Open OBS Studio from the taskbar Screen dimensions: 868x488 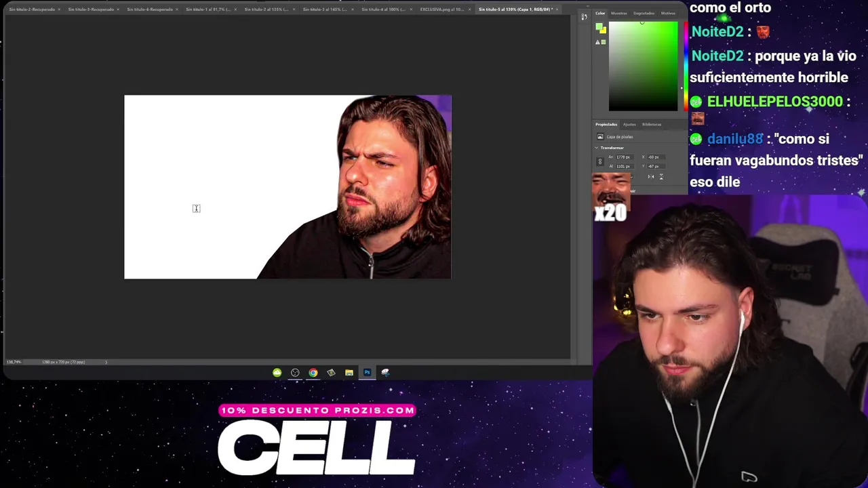[295, 372]
